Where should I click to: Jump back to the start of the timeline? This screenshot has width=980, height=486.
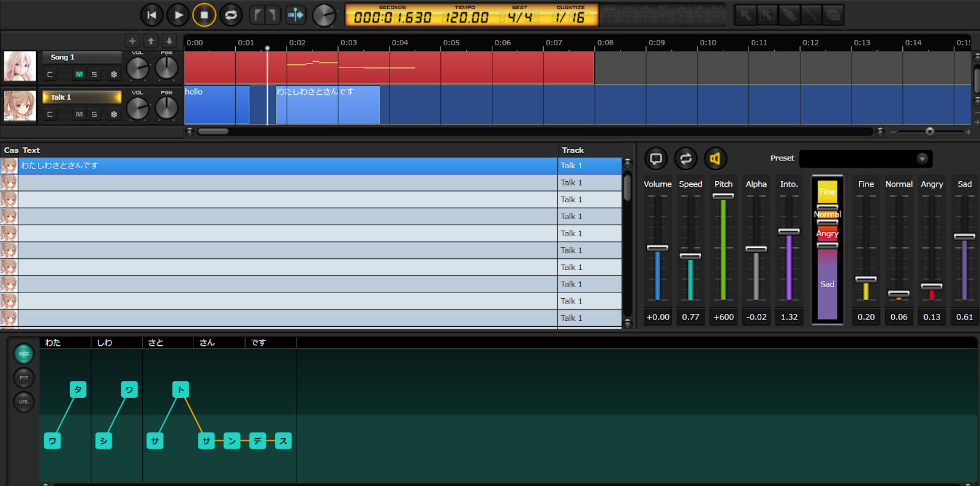click(x=152, y=15)
